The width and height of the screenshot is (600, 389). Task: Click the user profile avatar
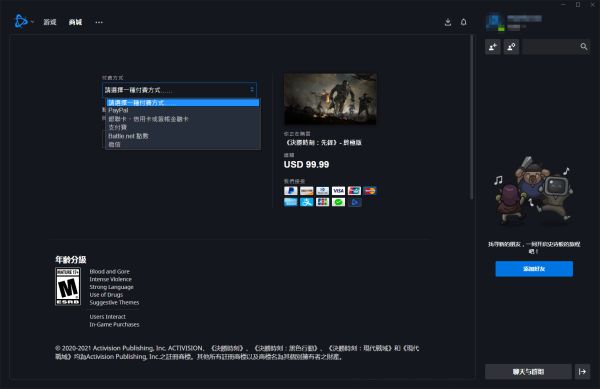(495, 22)
